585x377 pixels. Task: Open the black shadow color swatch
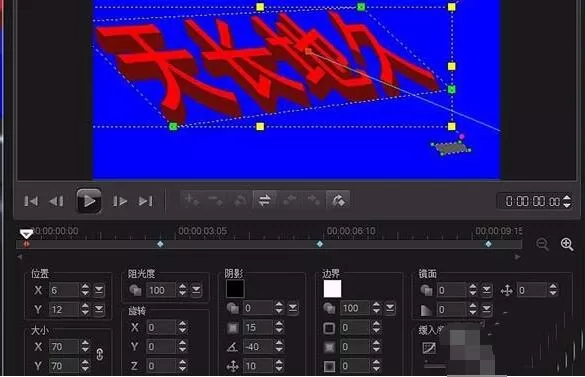pyautogui.click(x=235, y=289)
